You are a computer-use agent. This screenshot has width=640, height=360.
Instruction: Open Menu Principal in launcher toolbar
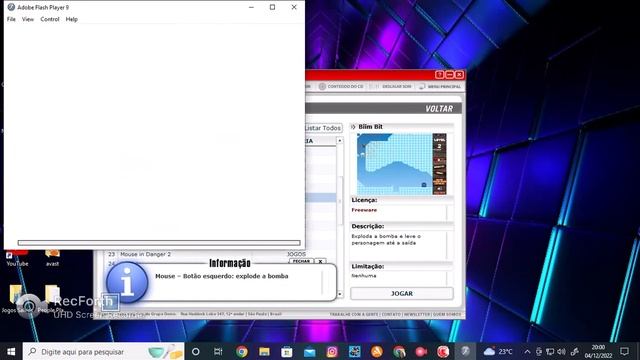point(440,87)
